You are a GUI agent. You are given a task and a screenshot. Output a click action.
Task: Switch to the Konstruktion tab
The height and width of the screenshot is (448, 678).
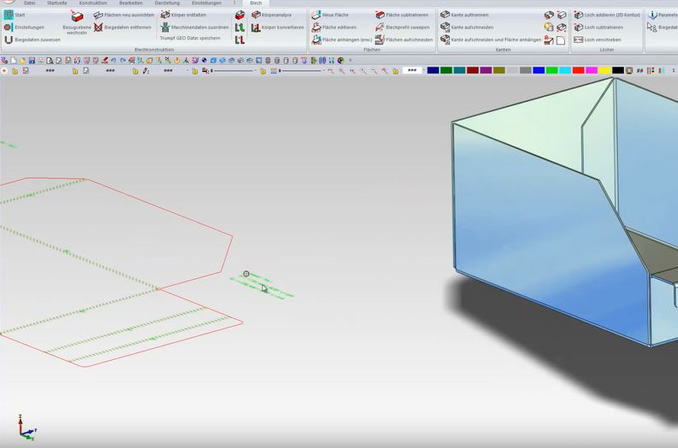coord(93,3)
